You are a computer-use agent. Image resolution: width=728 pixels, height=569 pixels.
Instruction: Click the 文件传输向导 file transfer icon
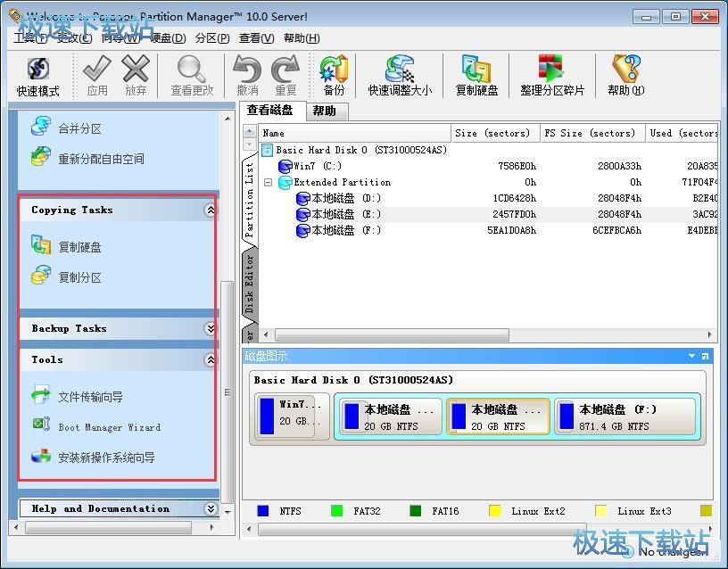pyautogui.click(x=41, y=394)
